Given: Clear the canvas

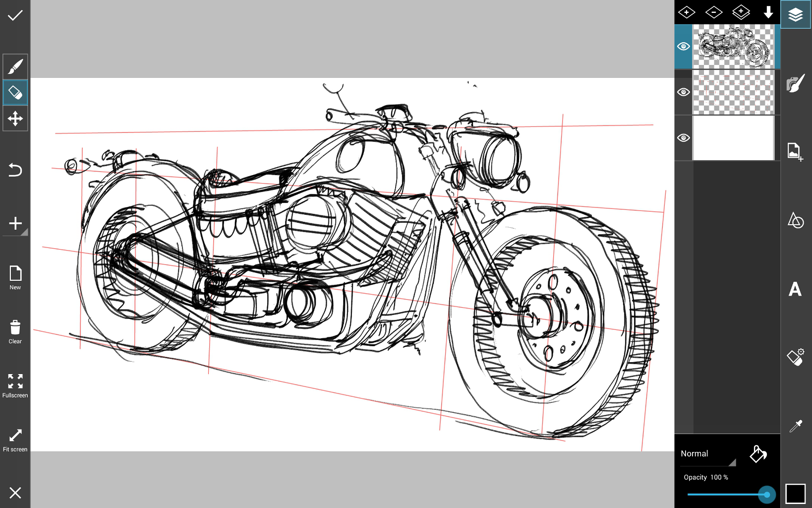Looking at the screenshot, I should pos(15,331).
